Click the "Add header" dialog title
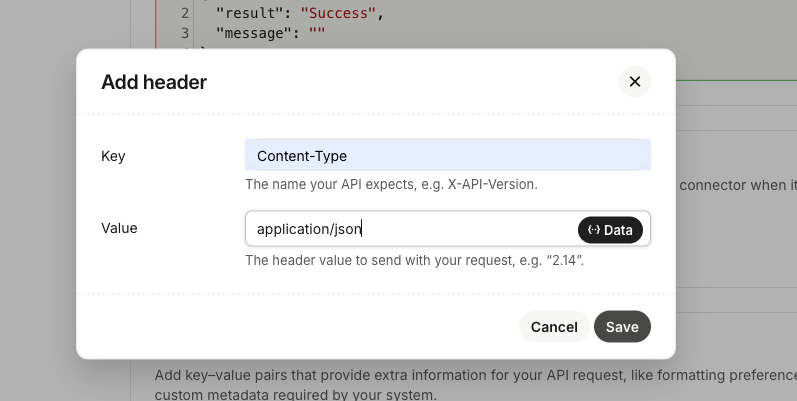Screen dimensions: 797x401 click(x=154, y=82)
